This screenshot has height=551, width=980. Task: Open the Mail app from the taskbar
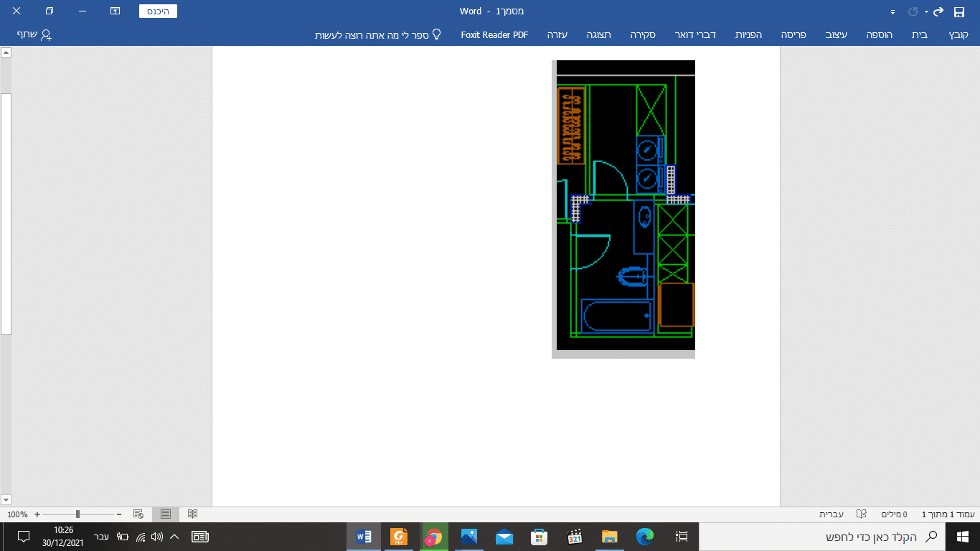click(504, 537)
